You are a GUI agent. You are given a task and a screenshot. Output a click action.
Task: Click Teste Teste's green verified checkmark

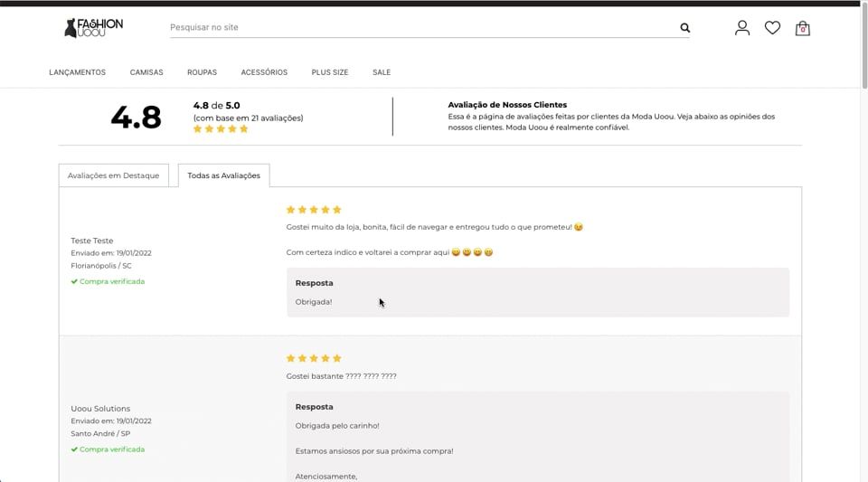74,281
